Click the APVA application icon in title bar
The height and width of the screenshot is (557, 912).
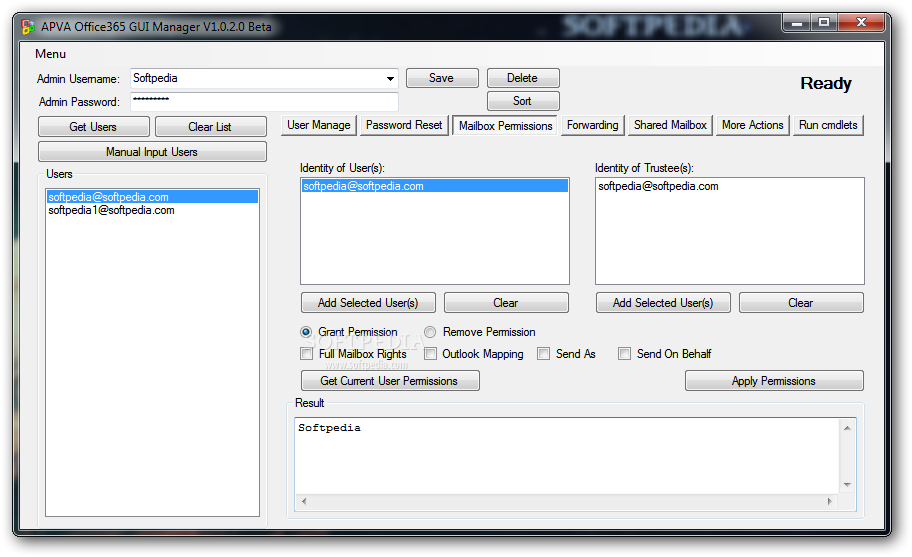pyautogui.click(x=27, y=27)
